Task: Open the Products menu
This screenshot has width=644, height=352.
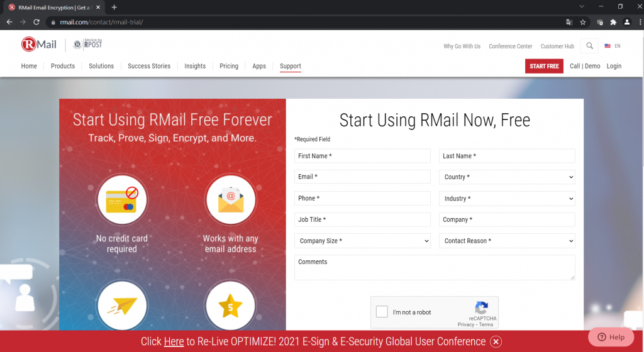Action: click(x=63, y=66)
